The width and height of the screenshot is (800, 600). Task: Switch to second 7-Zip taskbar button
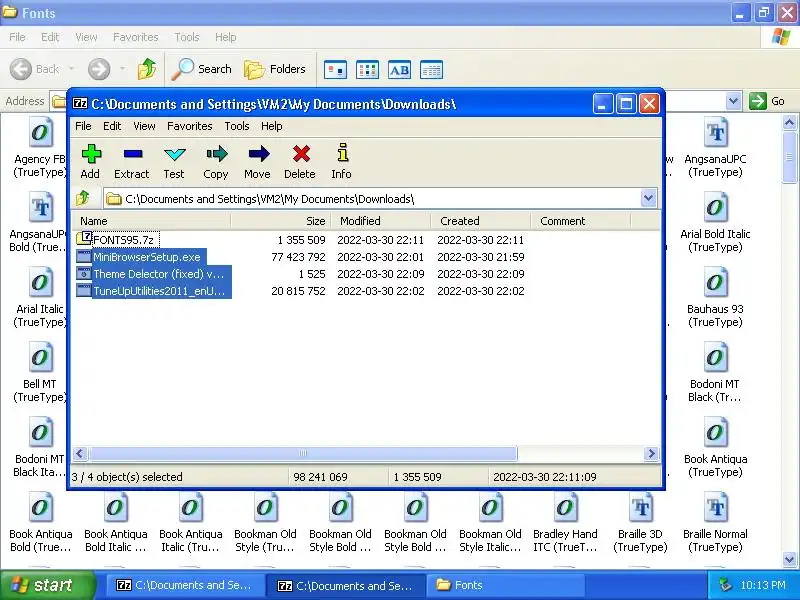coord(346,585)
